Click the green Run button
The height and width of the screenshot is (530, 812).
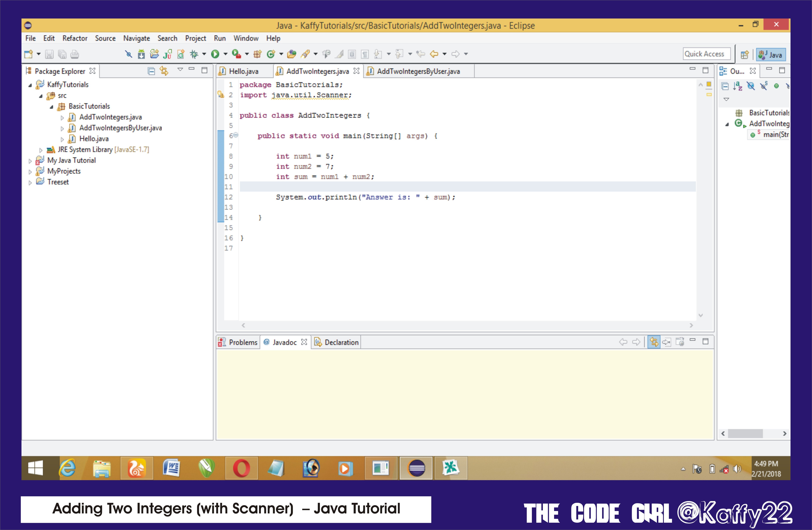[215, 54]
